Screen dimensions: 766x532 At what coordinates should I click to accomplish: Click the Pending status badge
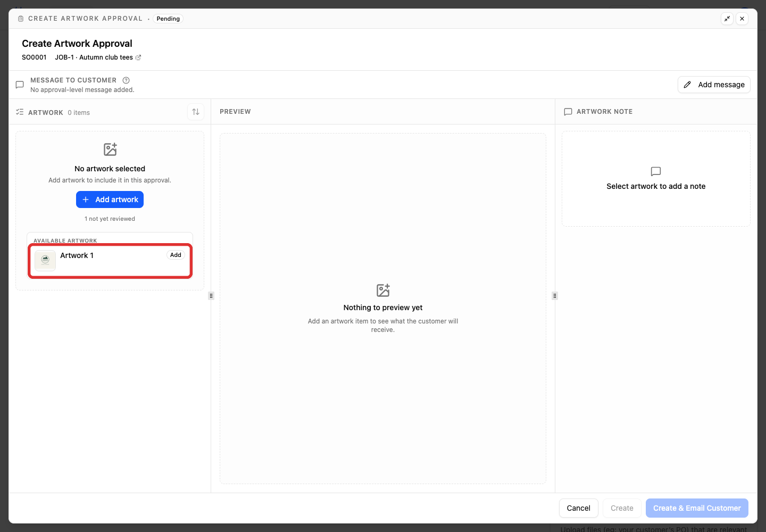tap(168, 19)
